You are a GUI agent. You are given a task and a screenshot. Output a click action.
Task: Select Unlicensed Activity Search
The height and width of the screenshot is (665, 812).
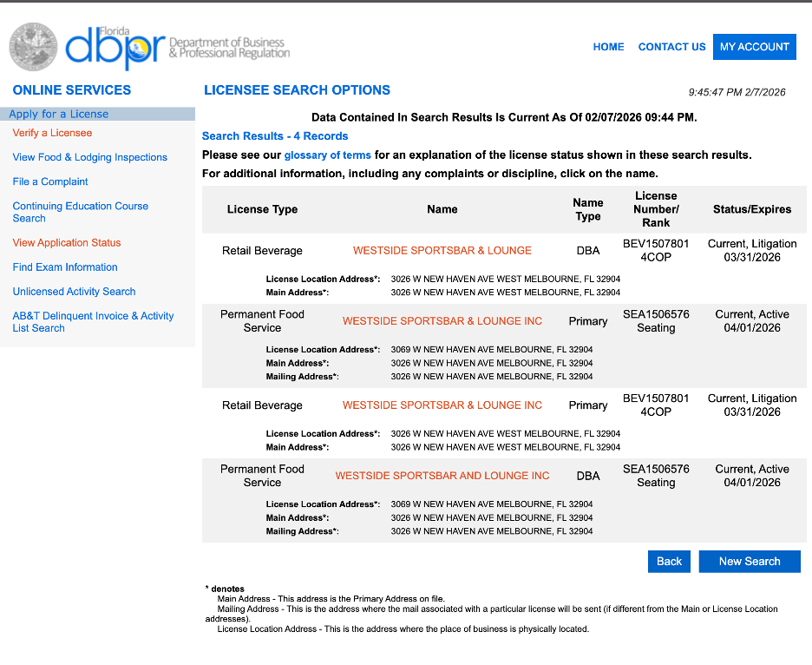coord(74,292)
